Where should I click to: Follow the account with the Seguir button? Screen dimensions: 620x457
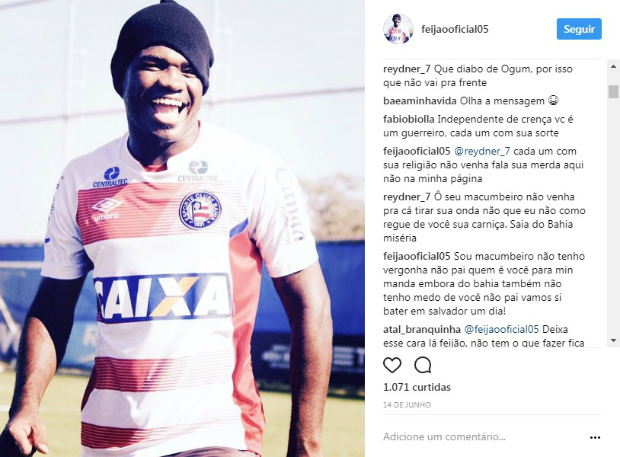tap(579, 29)
